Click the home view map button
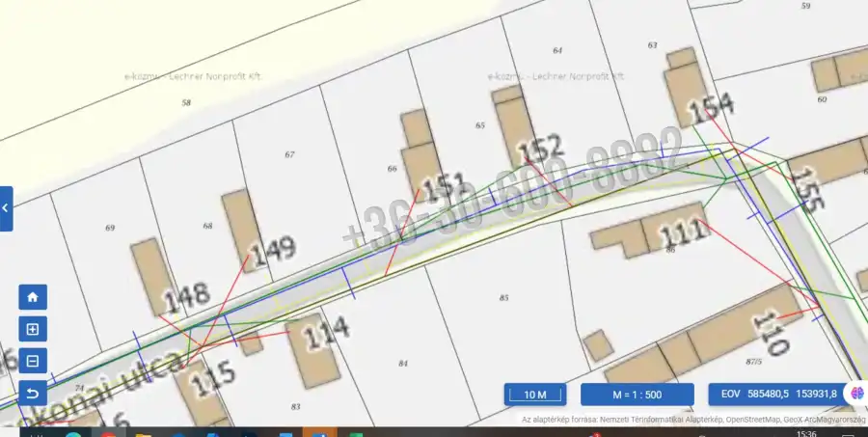The image size is (868, 437). pos(33,297)
